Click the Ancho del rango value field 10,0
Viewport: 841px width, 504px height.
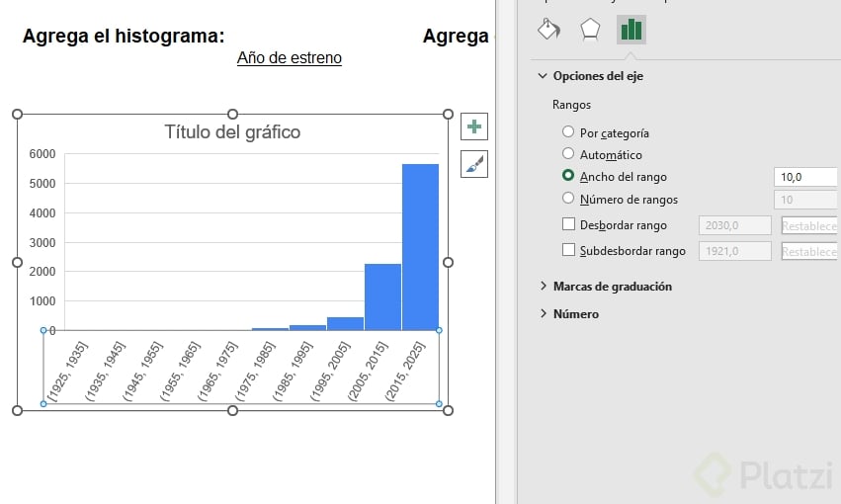[x=805, y=177]
